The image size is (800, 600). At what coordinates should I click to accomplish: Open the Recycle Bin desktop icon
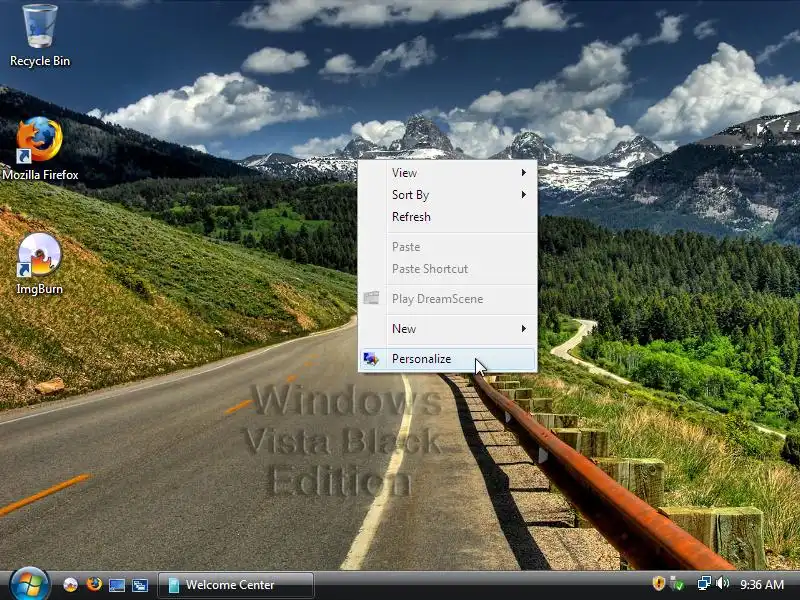[40, 27]
